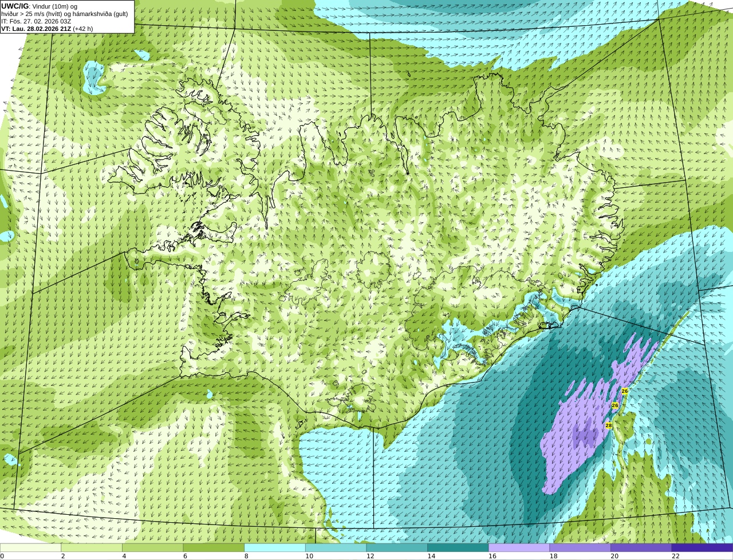Select the 12–14 m/s teal legend swatch
The height and width of the screenshot is (560, 733).
397,547
